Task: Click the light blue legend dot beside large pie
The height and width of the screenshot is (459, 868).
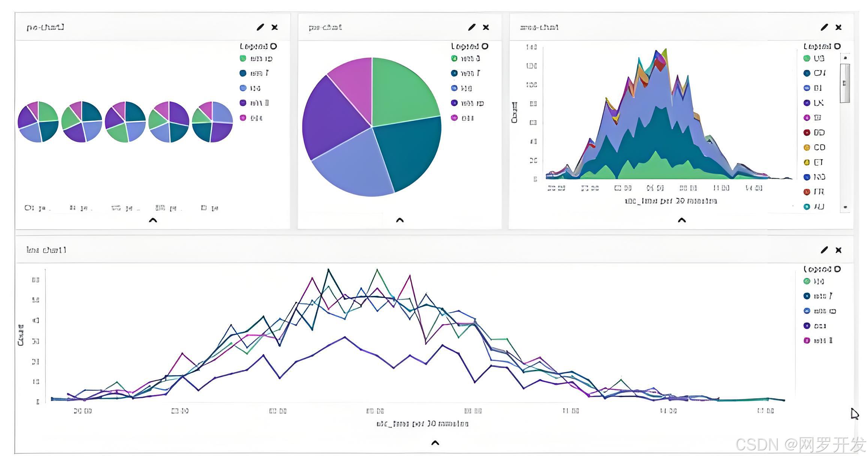Action: [x=454, y=88]
